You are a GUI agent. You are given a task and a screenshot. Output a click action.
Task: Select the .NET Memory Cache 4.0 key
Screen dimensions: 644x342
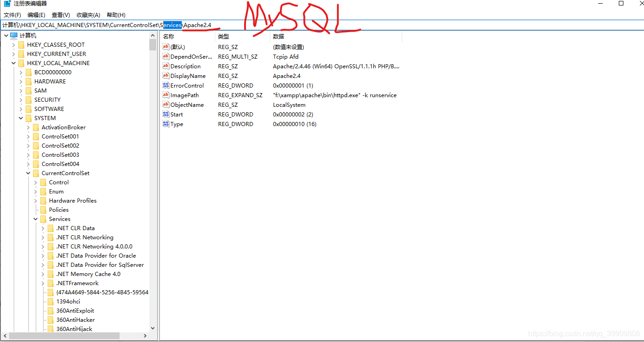click(x=88, y=274)
